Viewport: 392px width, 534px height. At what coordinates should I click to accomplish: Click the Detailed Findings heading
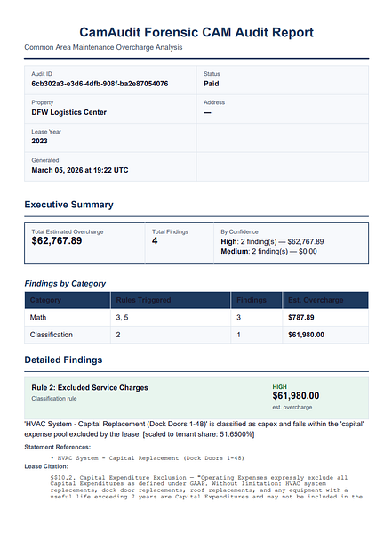pyautogui.click(x=63, y=360)
